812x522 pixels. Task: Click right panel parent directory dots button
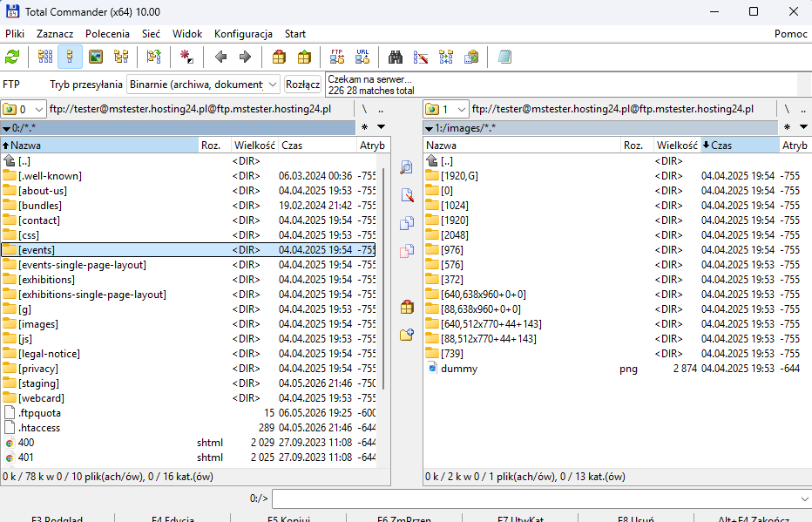tap(803, 109)
